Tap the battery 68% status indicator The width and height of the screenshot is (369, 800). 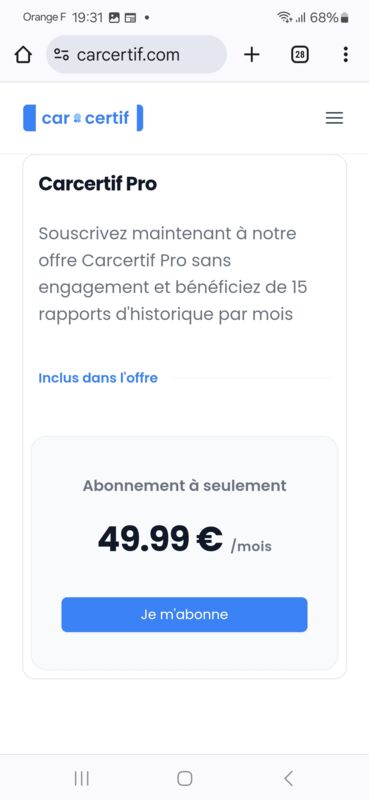point(329,18)
